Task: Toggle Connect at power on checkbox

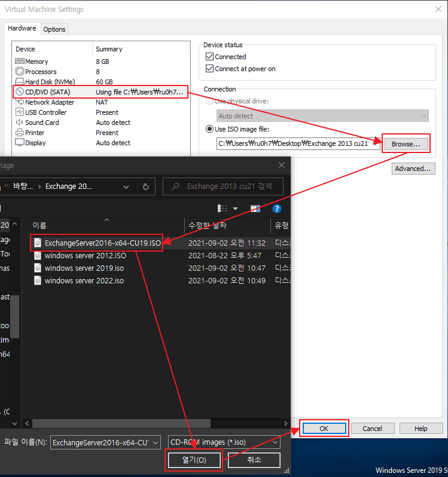Action: (209, 69)
